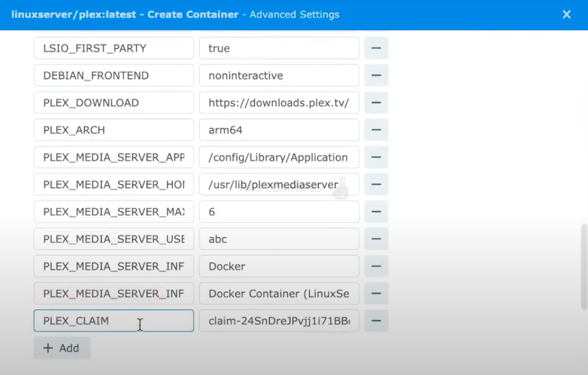The image size is (588, 375).
Task: Add a new environment variable
Action: click(x=62, y=348)
